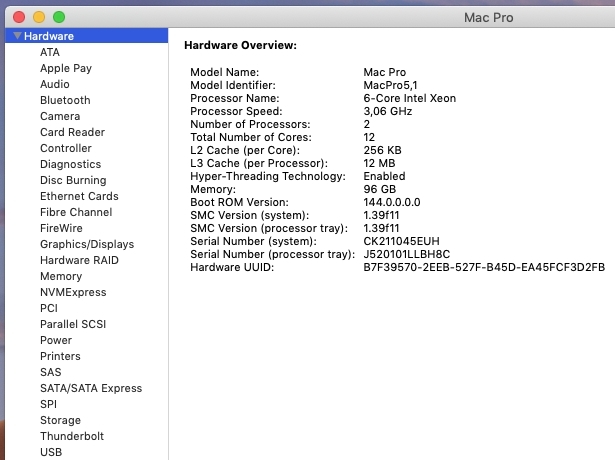Open Card Reader information
The height and width of the screenshot is (460, 615).
pyautogui.click(x=73, y=132)
